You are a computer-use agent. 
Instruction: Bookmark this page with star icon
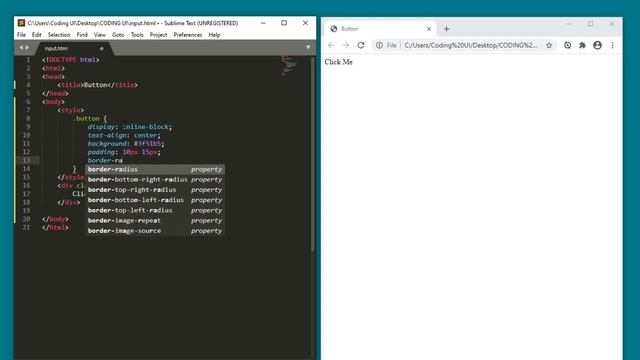549,45
